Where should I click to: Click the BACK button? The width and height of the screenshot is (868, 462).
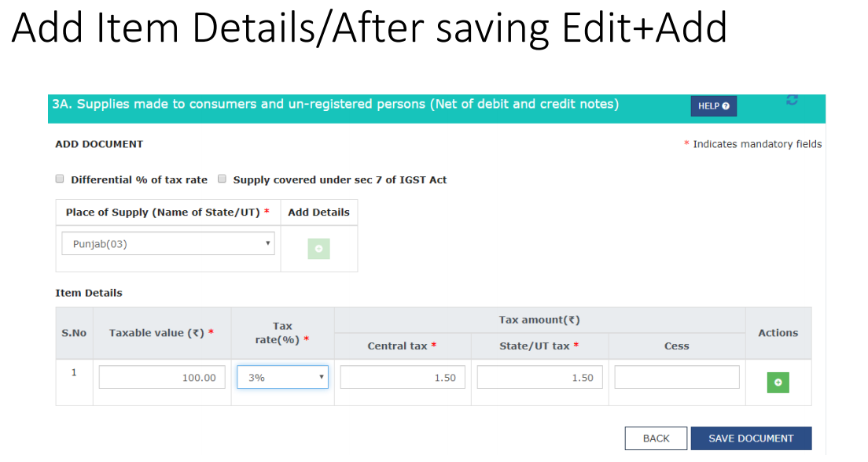pos(656,438)
